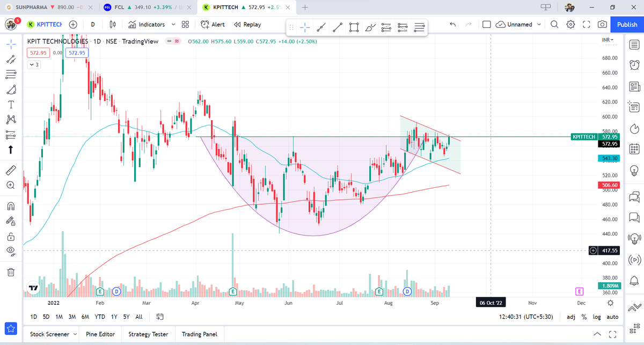Image resolution: width=644 pixels, height=345 pixels.
Task: Open the News panel in right sidebar
Action: 634,86
